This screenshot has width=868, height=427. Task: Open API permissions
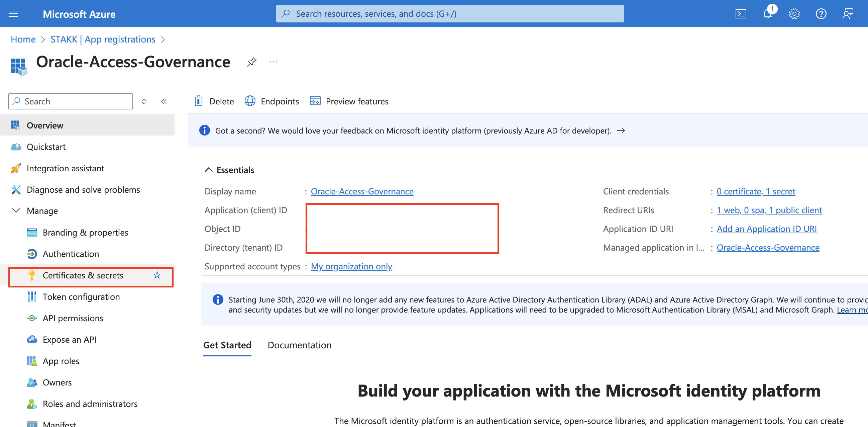point(87,318)
